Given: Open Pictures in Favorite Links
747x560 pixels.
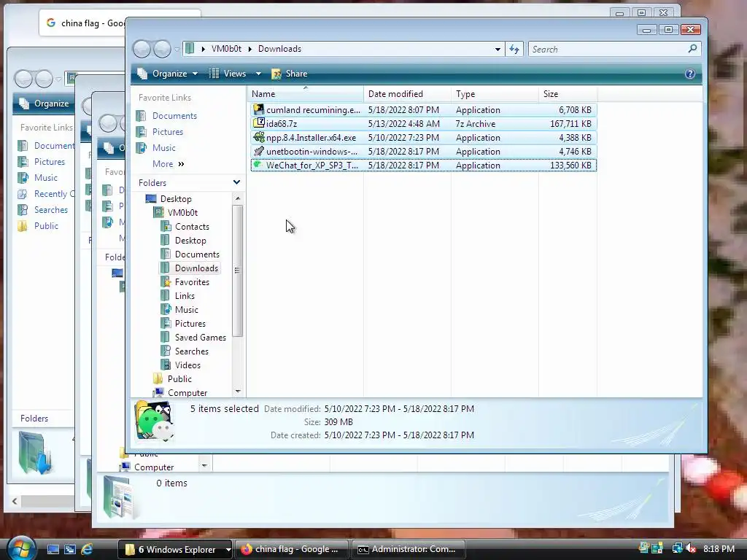Looking at the screenshot, I should (167, 132).
